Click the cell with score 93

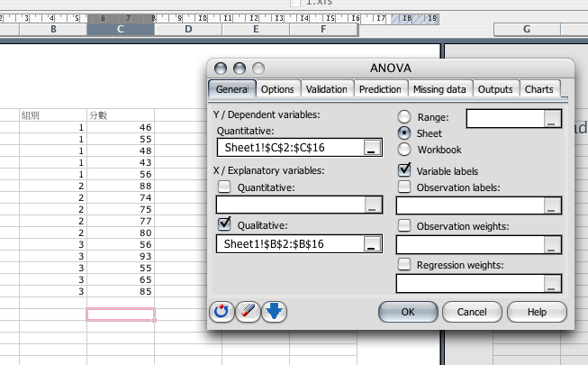(x=121, y=256)
